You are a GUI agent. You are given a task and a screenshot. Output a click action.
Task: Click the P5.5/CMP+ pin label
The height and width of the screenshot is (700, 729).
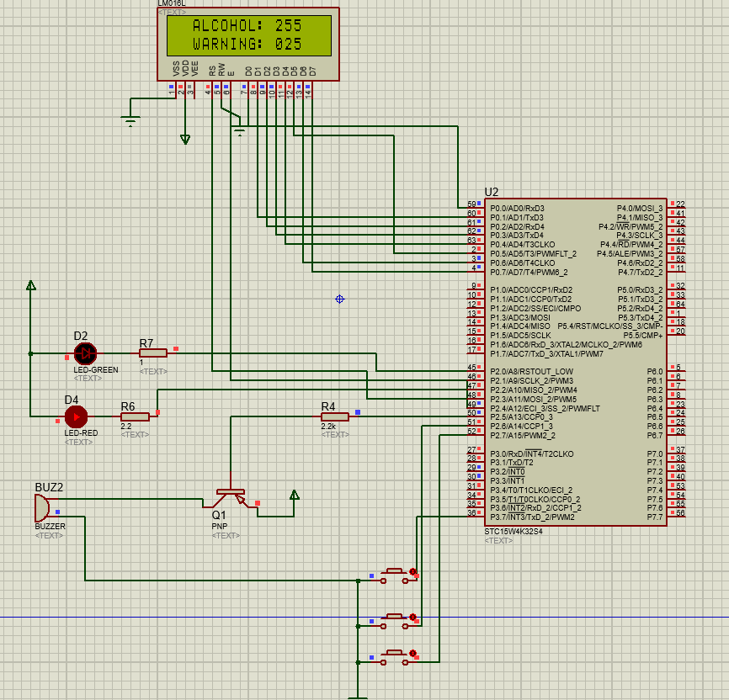click(x=643, y=336)
